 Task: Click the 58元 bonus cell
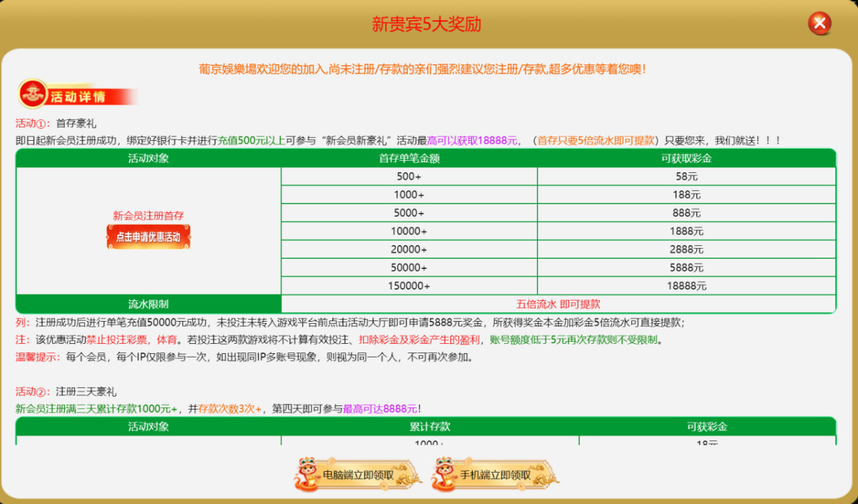pyautogui.click(x=686, y=176)
